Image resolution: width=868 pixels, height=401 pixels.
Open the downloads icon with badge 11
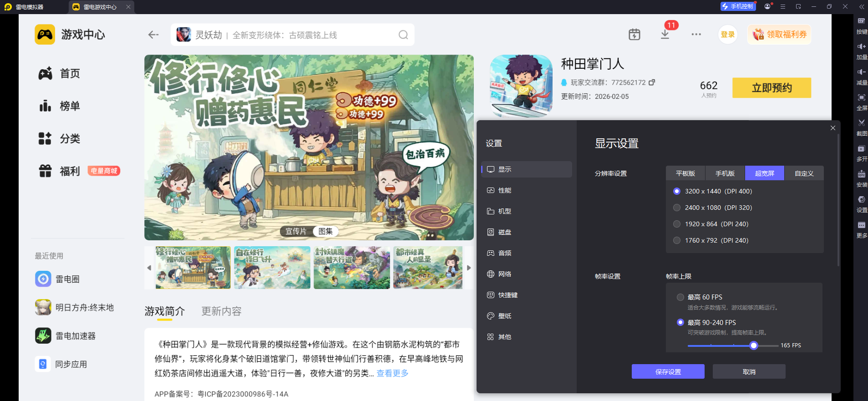(665, 34)
